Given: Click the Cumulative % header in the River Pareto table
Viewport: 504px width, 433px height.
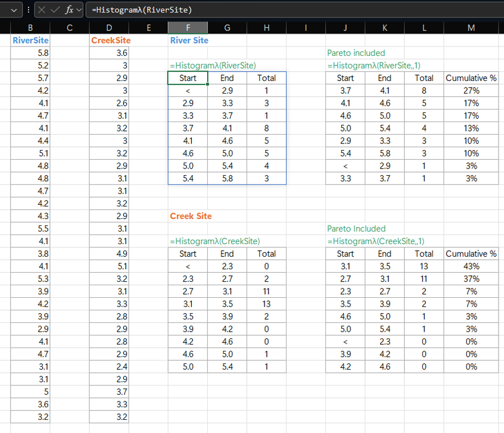Looking at the screenshot, I should pyautogui.click(x=471, y=78).
